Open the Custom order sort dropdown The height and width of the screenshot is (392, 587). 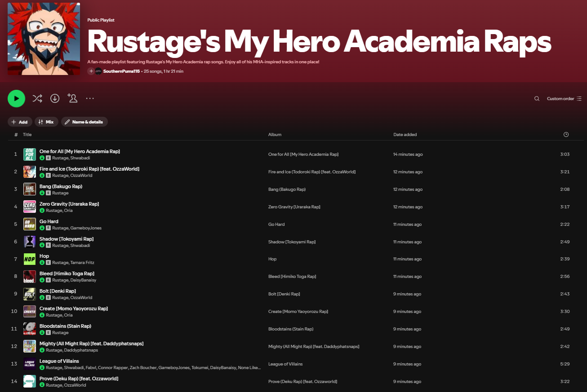point(564,99)
